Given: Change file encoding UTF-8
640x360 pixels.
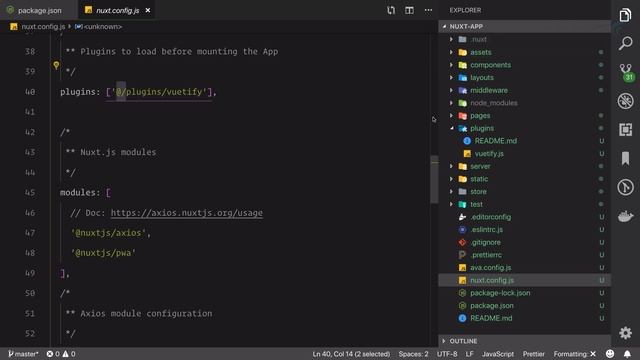Looking at the screenshot, I should point(447,354).
